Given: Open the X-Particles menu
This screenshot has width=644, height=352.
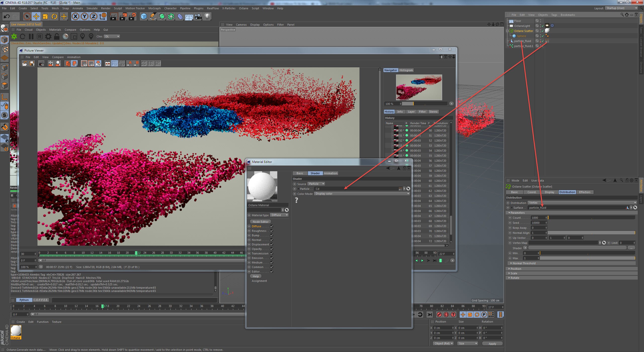Looking at the screenshot, I should (229, 8).
